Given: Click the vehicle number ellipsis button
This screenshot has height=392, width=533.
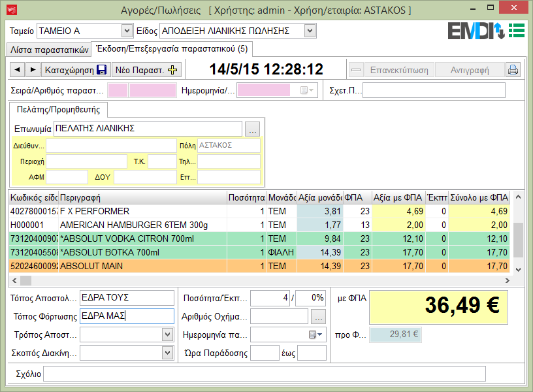Looking at the screenshot, I should coord(318,316).
